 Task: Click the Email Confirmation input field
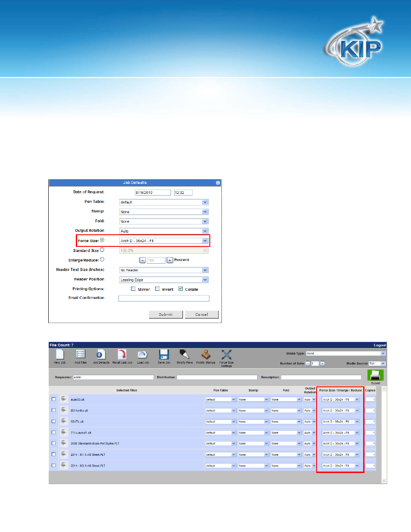click(x=164, y=298)
